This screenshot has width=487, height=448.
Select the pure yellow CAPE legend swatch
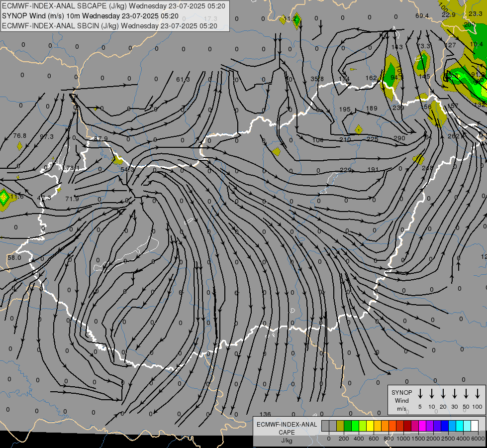370,426
